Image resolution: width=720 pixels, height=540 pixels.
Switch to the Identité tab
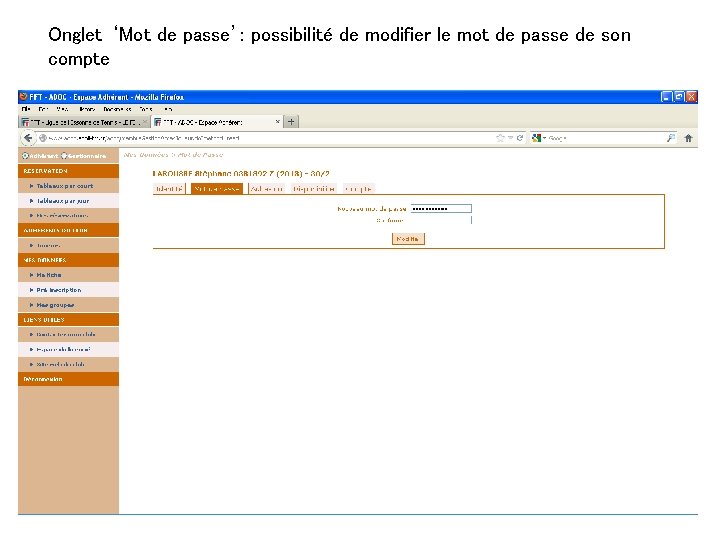click(169, 189)
